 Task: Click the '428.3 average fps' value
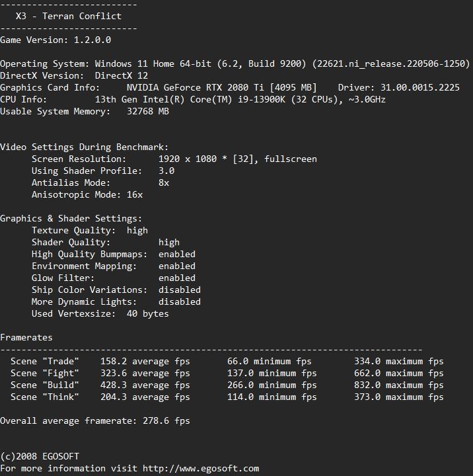(145, 385)
